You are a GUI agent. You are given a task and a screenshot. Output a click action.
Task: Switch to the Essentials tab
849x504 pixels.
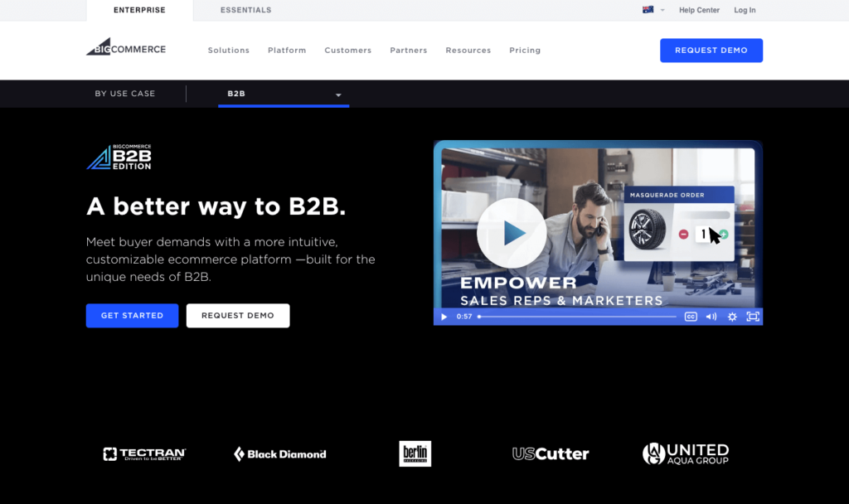coord(245,10)
